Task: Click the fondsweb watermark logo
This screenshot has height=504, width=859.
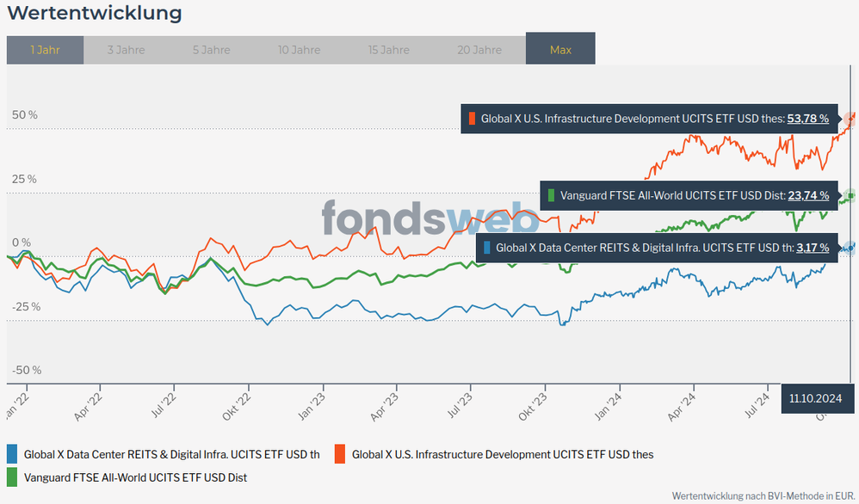Action: tap(430, 218)
